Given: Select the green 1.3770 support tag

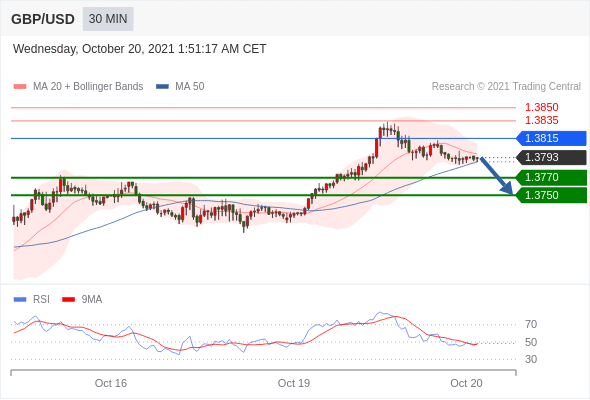Looking at the screenshot, I should (x=551, y=177).
